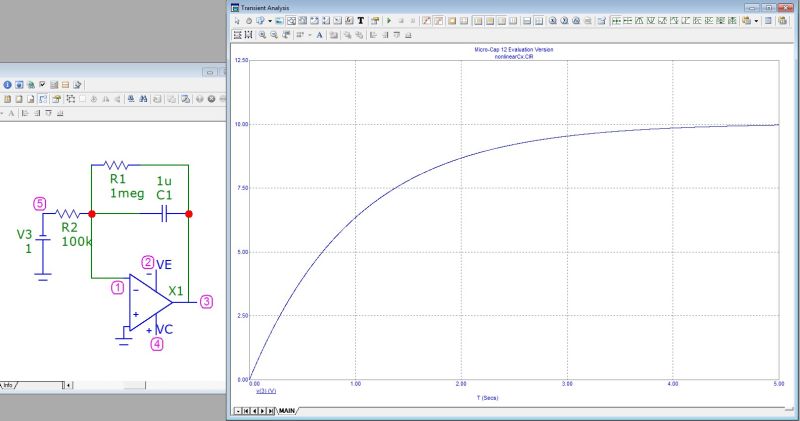
Task: Select capacitor C1 in schematic
Action: click(x=164, y=214)
